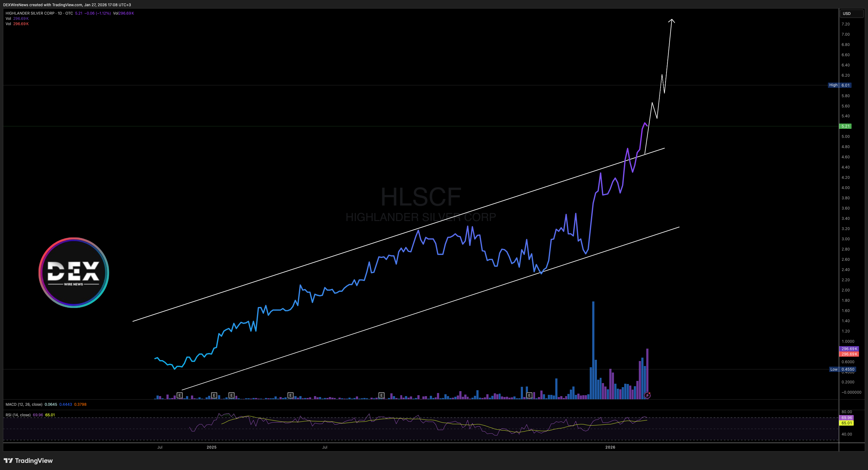Viewport: 868px width, 470px height.
Task: Click the fifth earnings E marker
Action: point(381,395)
